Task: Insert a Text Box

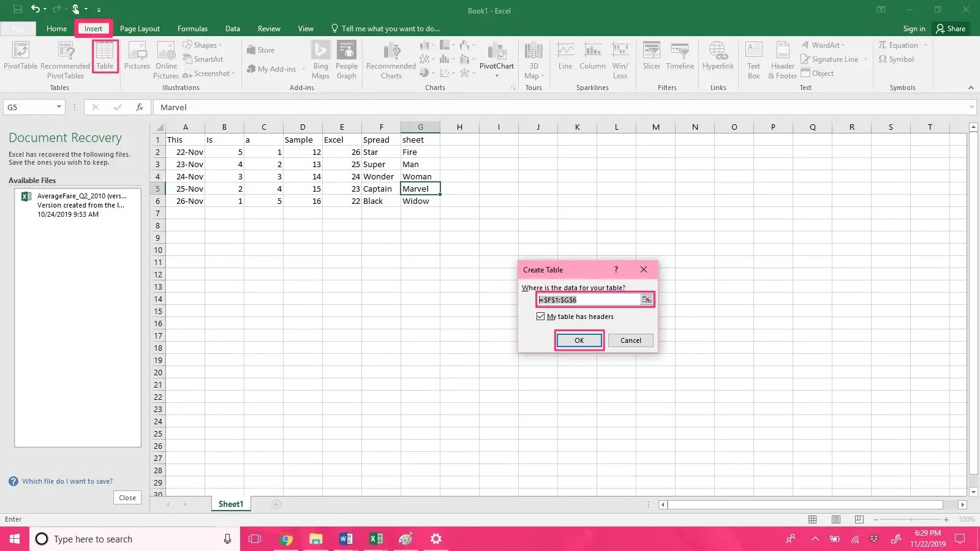Action: point(753,60)
